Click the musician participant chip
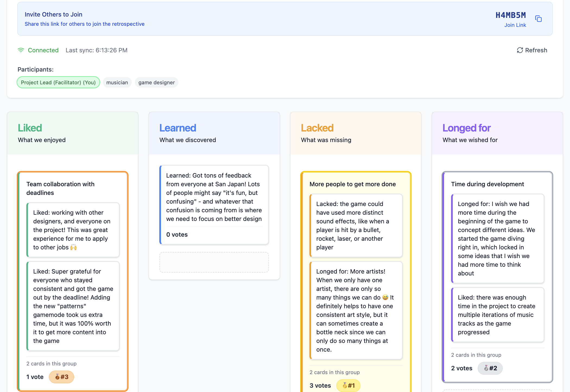Viewport: 570px width, 392px height. tap(117, 82)
